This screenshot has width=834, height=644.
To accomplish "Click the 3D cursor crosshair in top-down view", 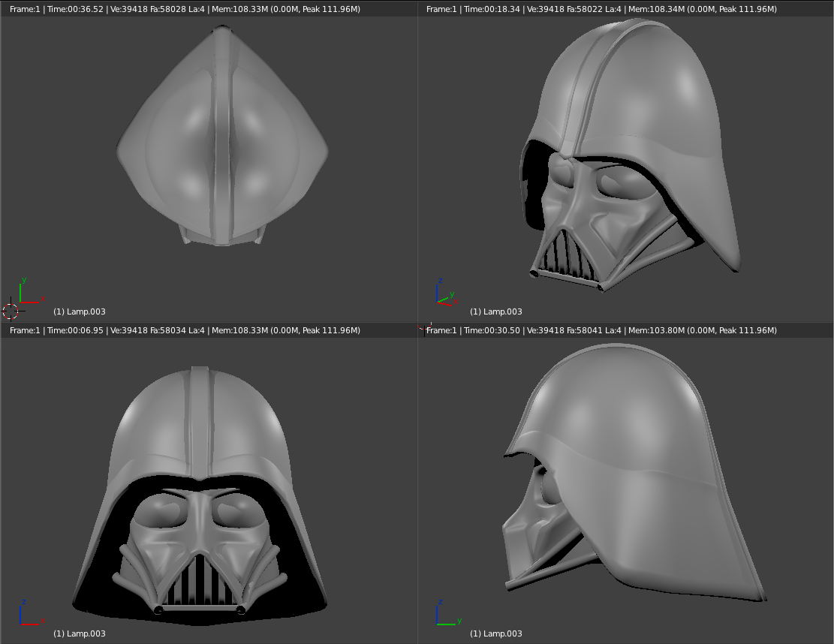I will click(x=11, y=311).
